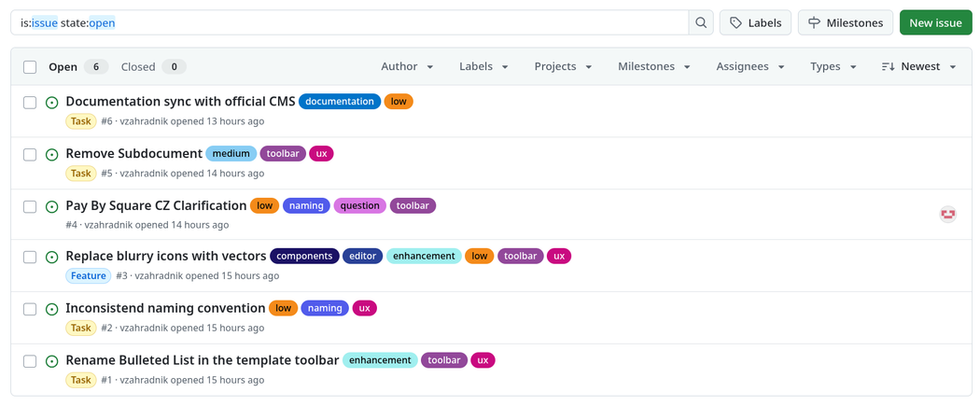Click Task type badge on issue #6
Screen dimensions: 980x406
tap(81, 121)
